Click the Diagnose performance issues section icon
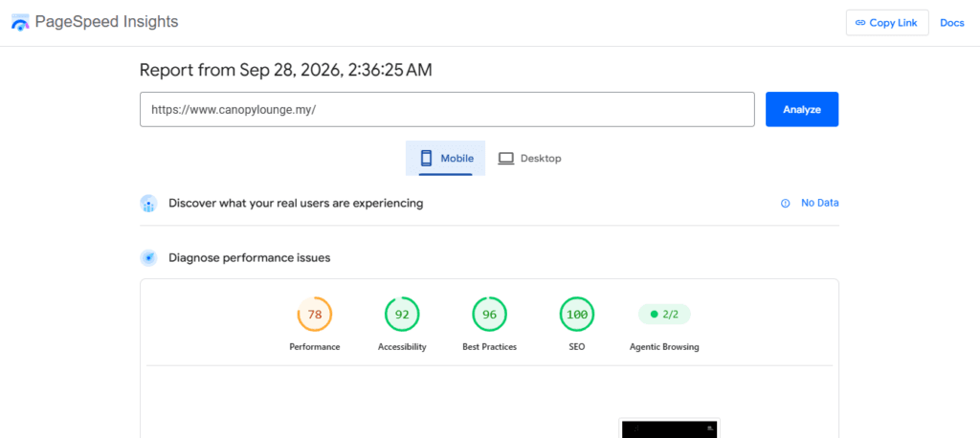Image resolution: width=980 pixels, height=438 pixels. (148, 257)
